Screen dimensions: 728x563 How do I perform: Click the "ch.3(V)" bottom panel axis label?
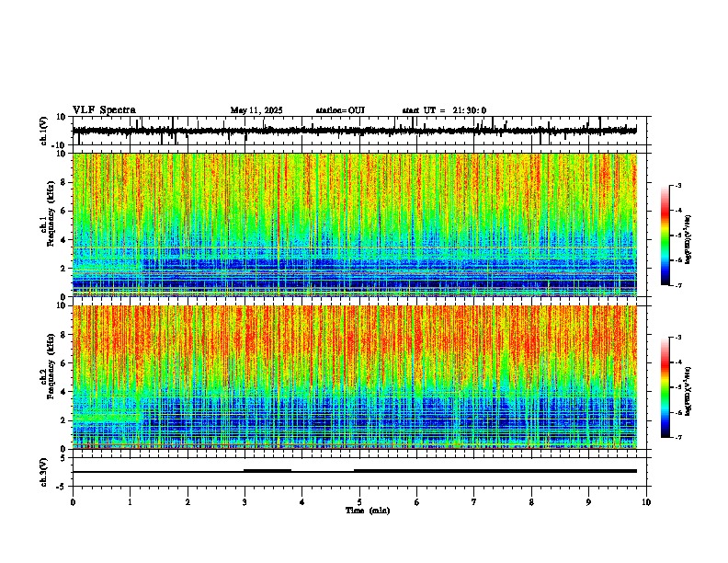coord(44,472)
